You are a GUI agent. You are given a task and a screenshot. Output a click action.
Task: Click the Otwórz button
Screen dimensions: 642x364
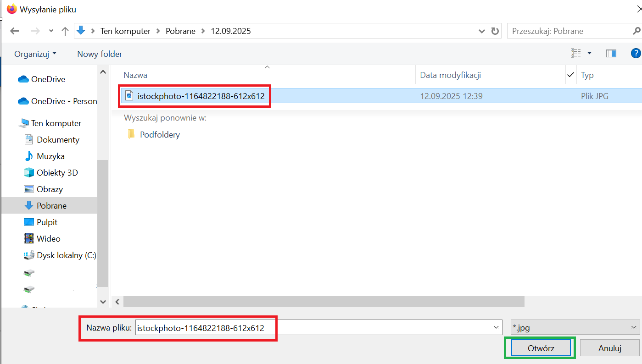(541, 348)
